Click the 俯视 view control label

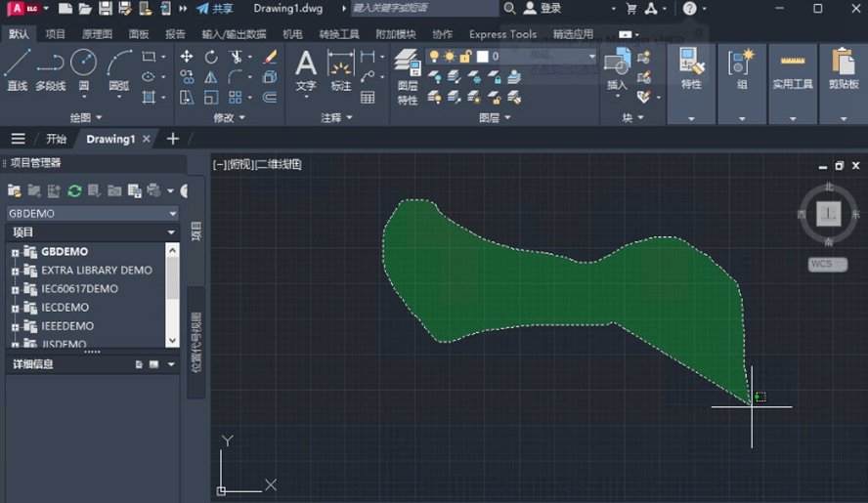(x=240, y=164)
